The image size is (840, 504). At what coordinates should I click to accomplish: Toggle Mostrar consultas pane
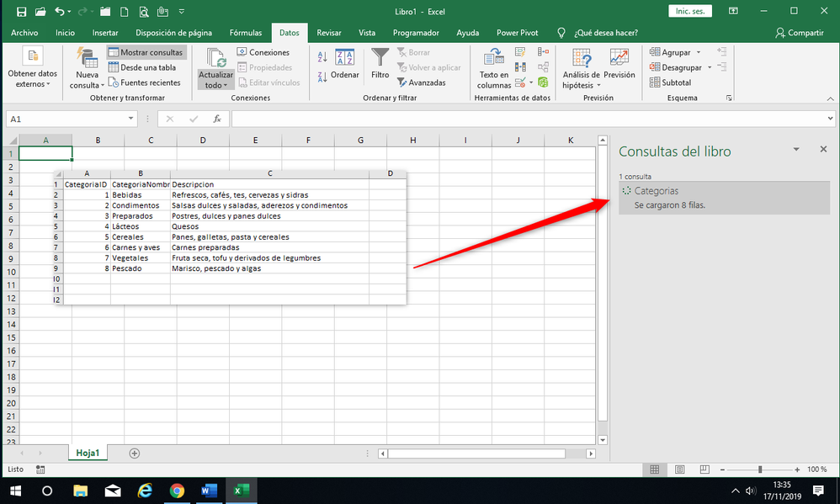[x=146, y=52]
